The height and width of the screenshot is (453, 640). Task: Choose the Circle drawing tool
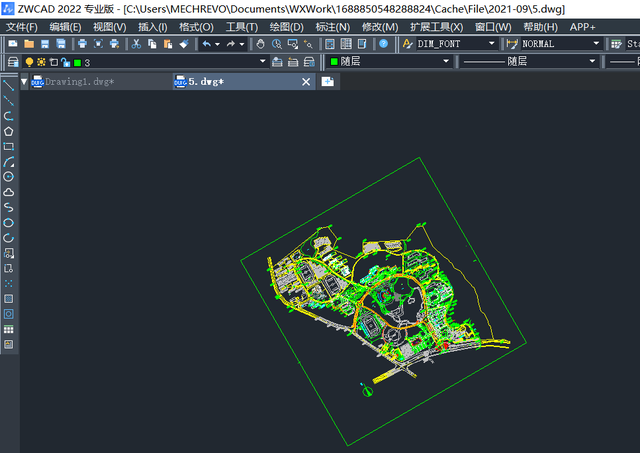click(9, 177)
